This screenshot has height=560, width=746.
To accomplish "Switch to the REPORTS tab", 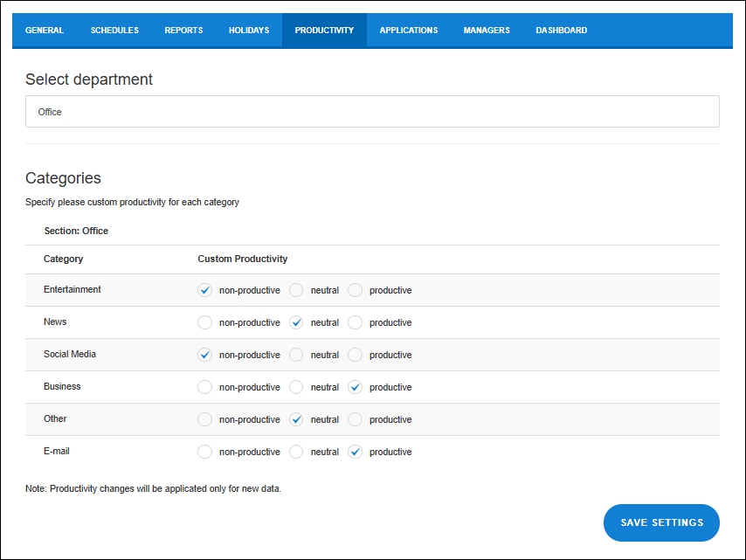I will pos(183,30).
